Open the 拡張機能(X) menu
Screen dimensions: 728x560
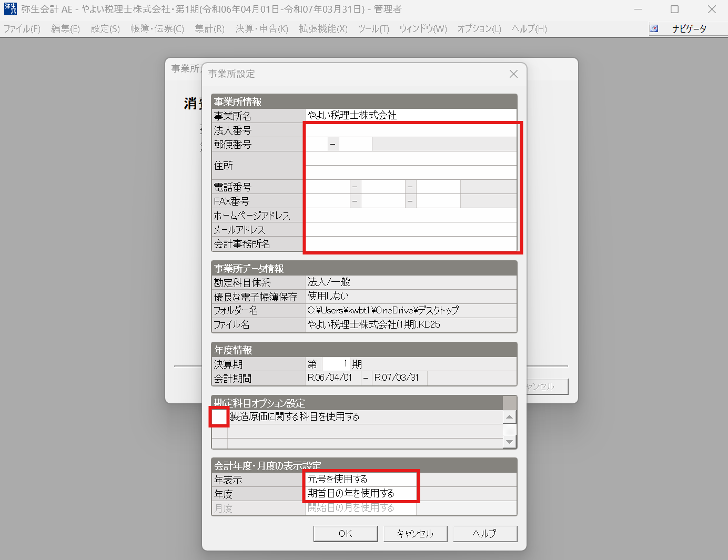point(323,29)
